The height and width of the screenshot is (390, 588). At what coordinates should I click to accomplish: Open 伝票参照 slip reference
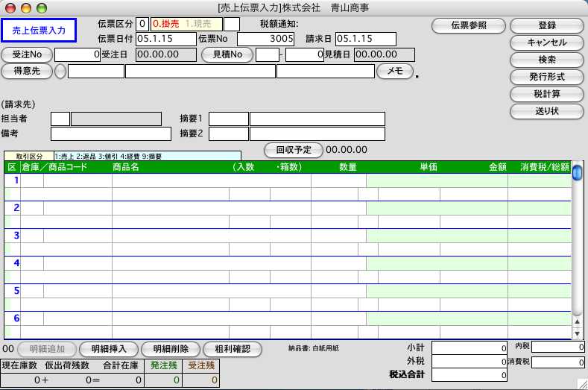(469, 25)
